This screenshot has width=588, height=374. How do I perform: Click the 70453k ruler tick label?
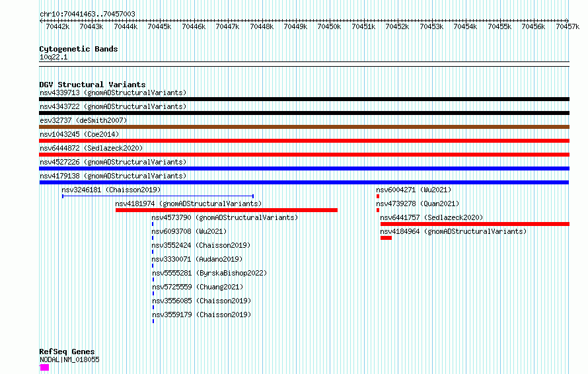pos(431,26)
